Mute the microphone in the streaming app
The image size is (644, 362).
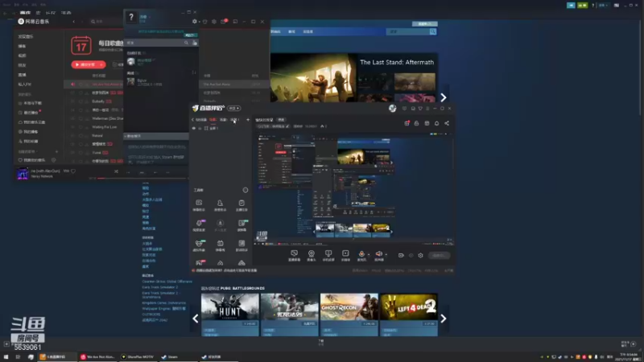(361, 254)
